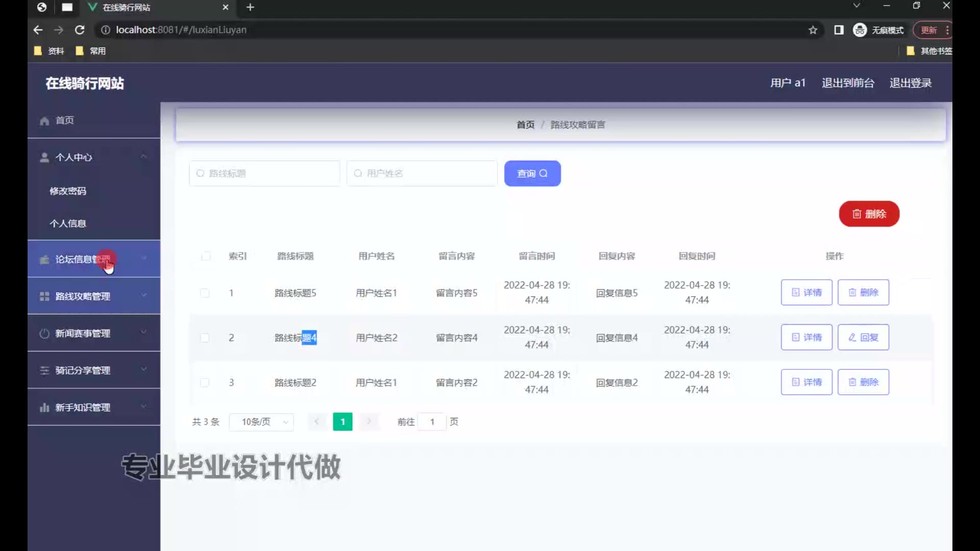Click the blue 查询 search button
This screenshot has width=980, height=551.
(x=532, y=173)
